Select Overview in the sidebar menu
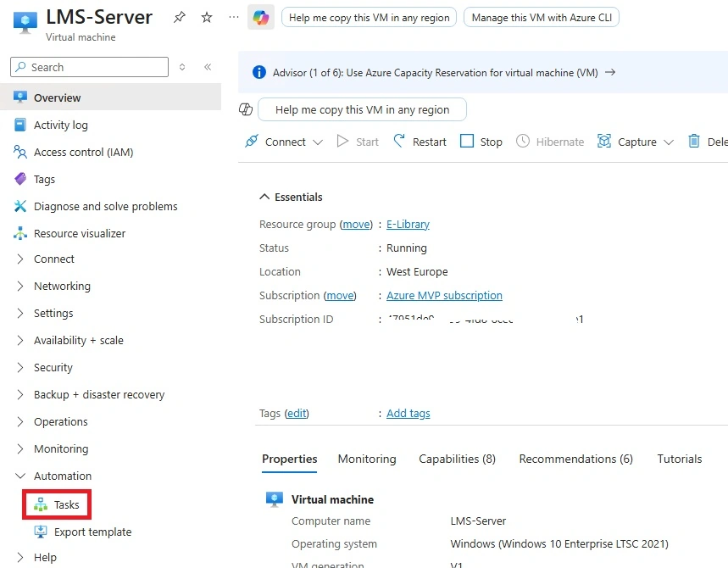This screenshot has width=728, height=568. pyautogui.click(x=110, y=97)
